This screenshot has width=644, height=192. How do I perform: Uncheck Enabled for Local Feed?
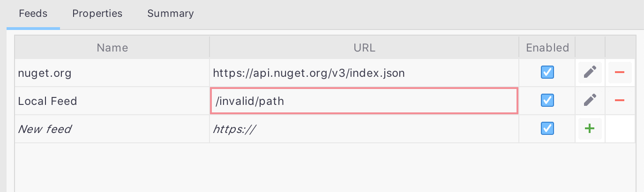point(547,100)
